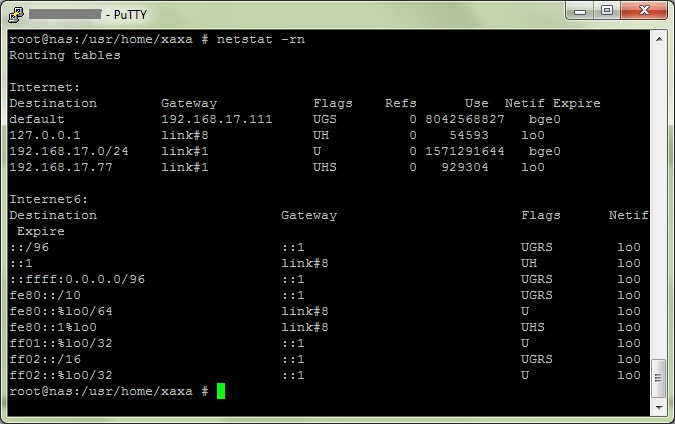The width and height of the screenshot is (675, 424).
Task: Click the 'UGS' flag in default row
Action: click(325, 119)
